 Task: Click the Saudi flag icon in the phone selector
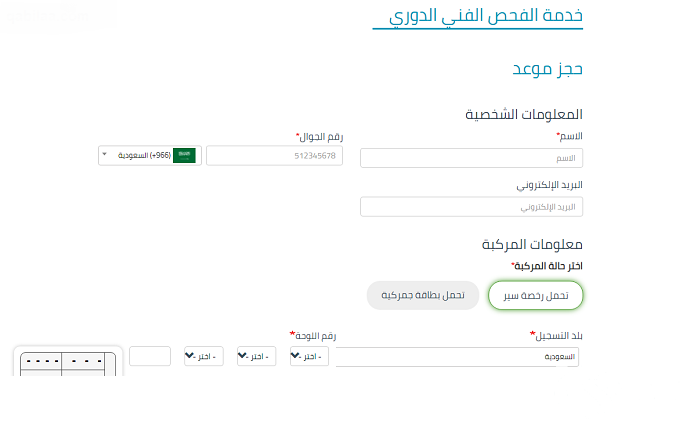click(184, 155)
